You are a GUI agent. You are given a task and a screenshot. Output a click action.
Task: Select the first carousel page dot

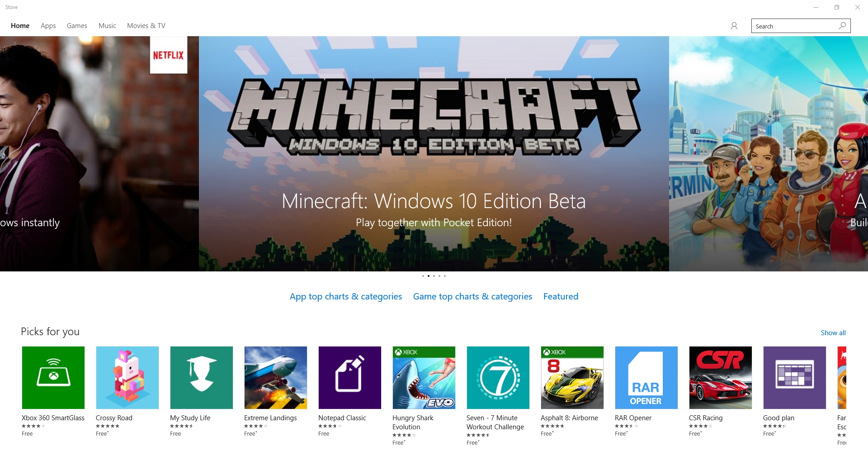(423, 276)
